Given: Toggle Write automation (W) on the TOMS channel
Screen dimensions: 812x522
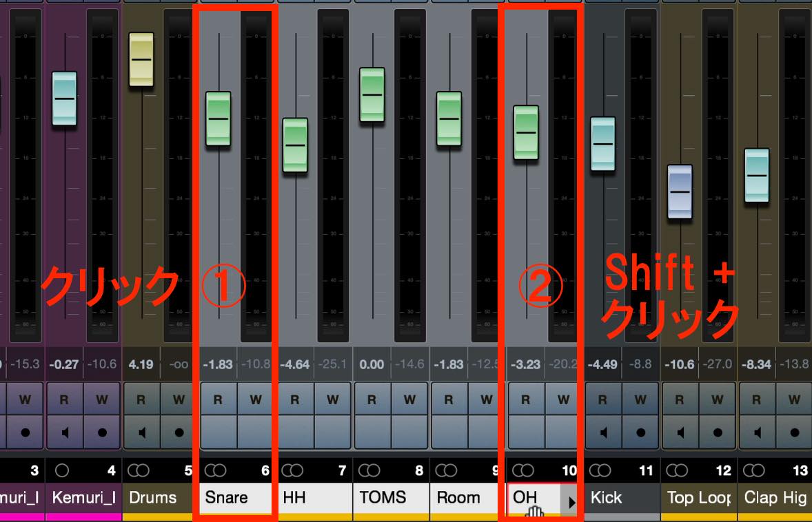Looking at the screenshot, I should (x=409, y=399).
